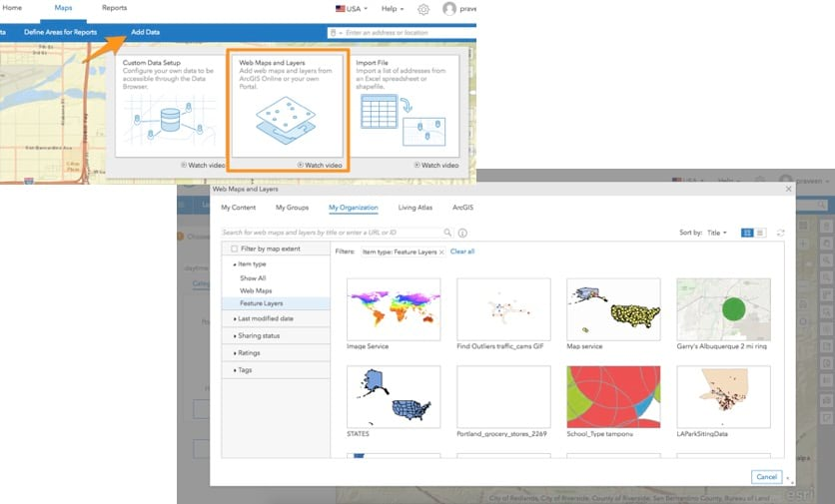Click the Add Data menu item
Image resolution: width=835 pixels, height=504 pixels.
point(146,32)
